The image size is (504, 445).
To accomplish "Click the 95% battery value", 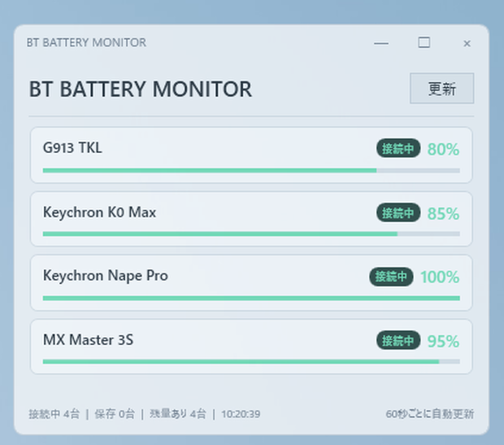I will coord(443,342).
